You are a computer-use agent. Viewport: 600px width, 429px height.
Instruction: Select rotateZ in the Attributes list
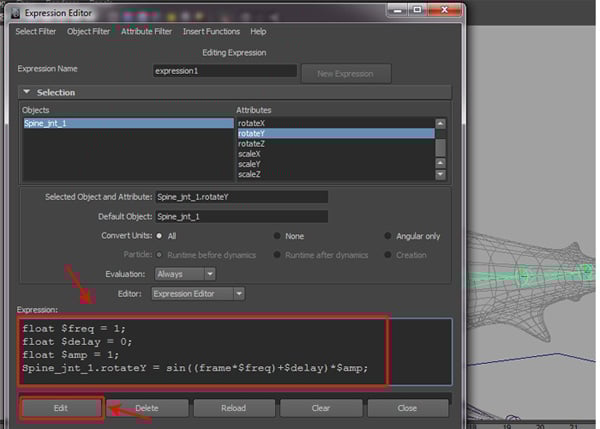tap(336, 144)
